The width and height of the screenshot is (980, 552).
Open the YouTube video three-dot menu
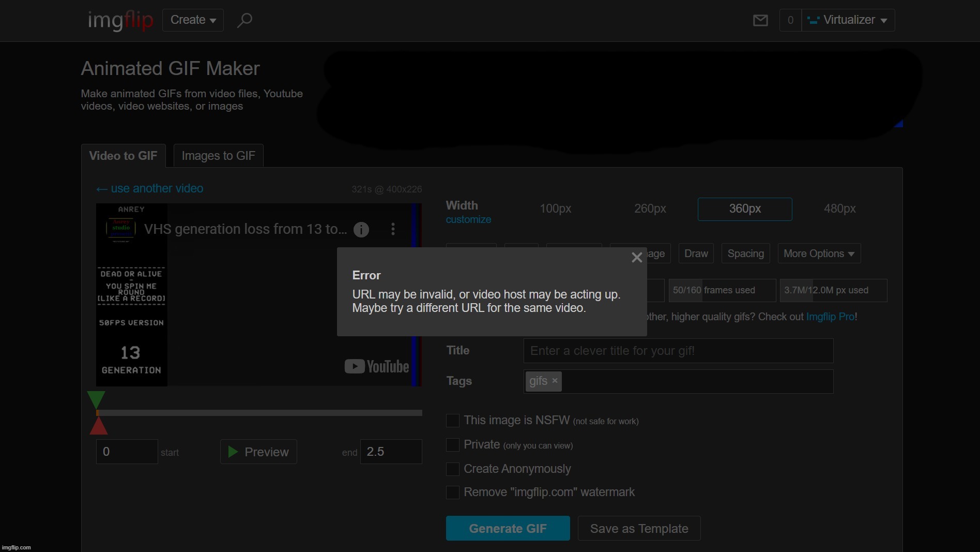coord(393,229)
